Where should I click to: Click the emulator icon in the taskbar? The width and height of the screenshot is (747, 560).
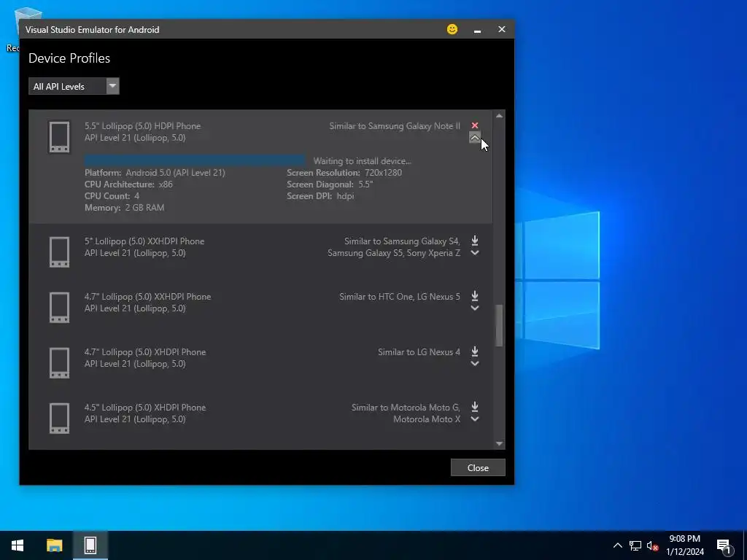point(90,545)
